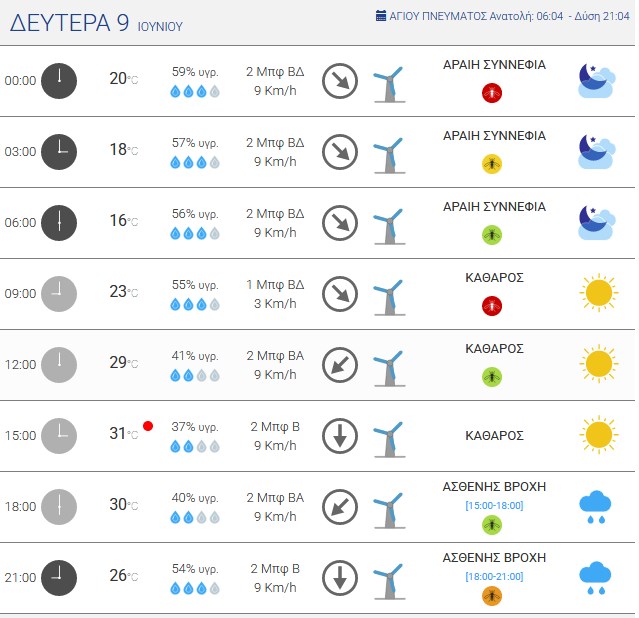This screenshot has height=618, width=639.
Task: Click the rain cloud icon at 18:00
Action: tap(595, 507)
